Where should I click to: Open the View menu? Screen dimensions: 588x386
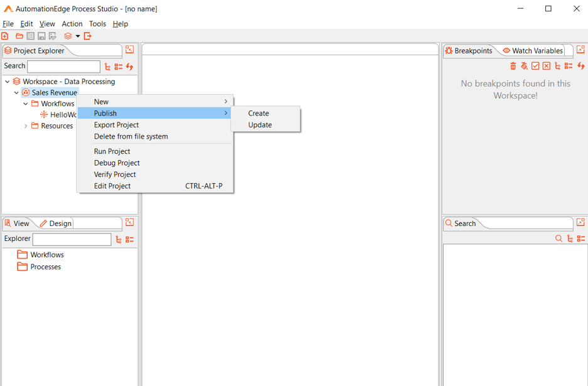pyautogui.click(x=47, y=24)
